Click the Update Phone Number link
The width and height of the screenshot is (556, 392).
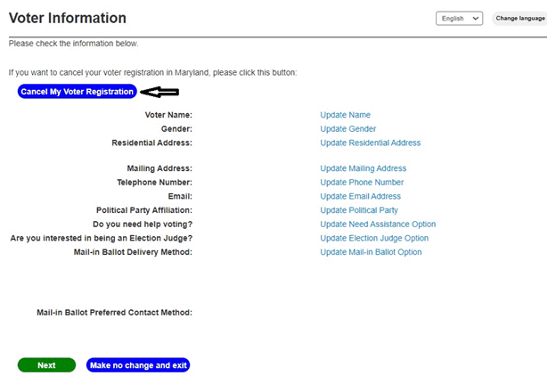362,183
